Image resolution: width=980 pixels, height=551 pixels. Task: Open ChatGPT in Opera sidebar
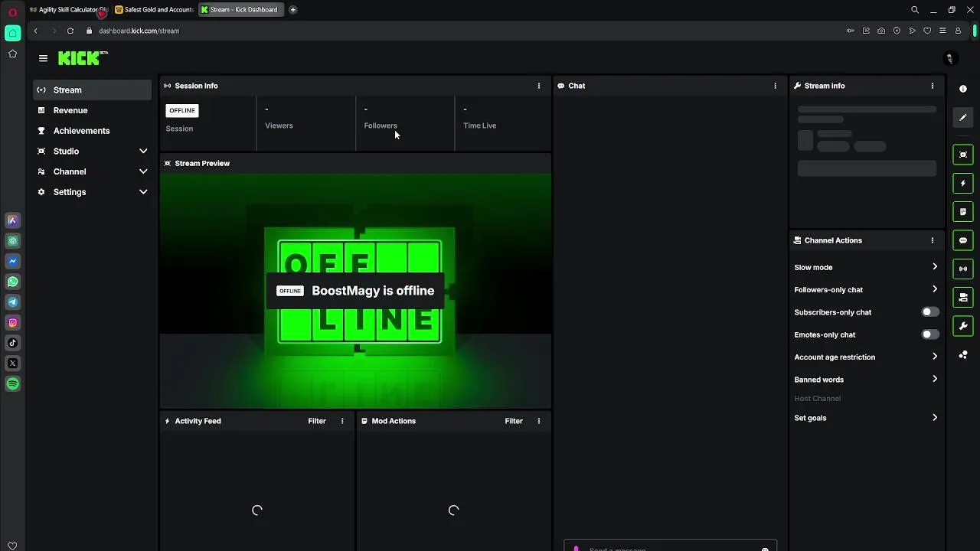coord(12,241)
